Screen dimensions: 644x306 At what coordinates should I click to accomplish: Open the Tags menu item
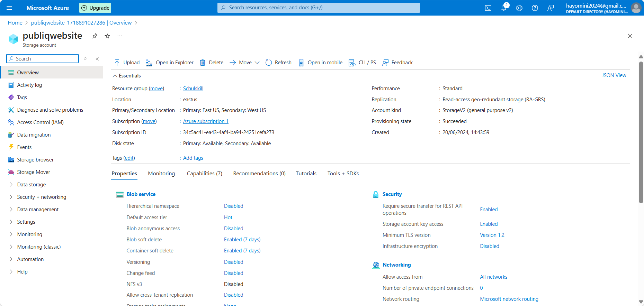click(52, 98)
